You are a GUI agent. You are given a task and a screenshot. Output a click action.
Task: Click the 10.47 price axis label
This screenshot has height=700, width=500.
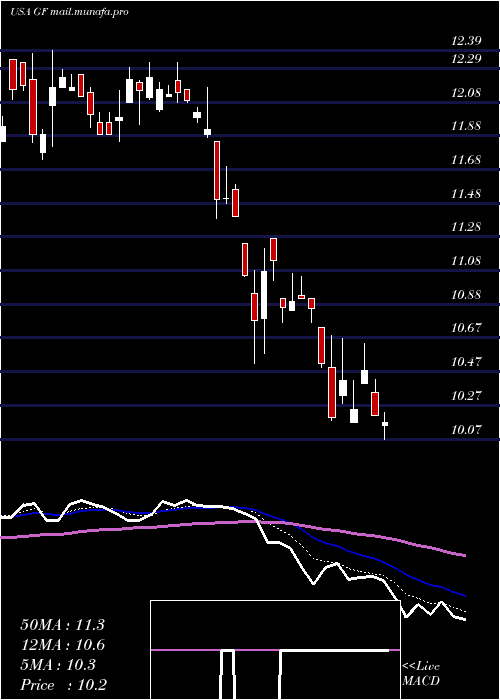tap(466, 362)
